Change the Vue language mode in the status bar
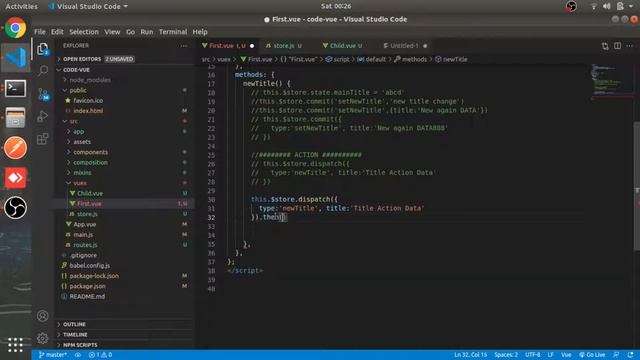The image size is (640, 360). (x=566, y=355)
